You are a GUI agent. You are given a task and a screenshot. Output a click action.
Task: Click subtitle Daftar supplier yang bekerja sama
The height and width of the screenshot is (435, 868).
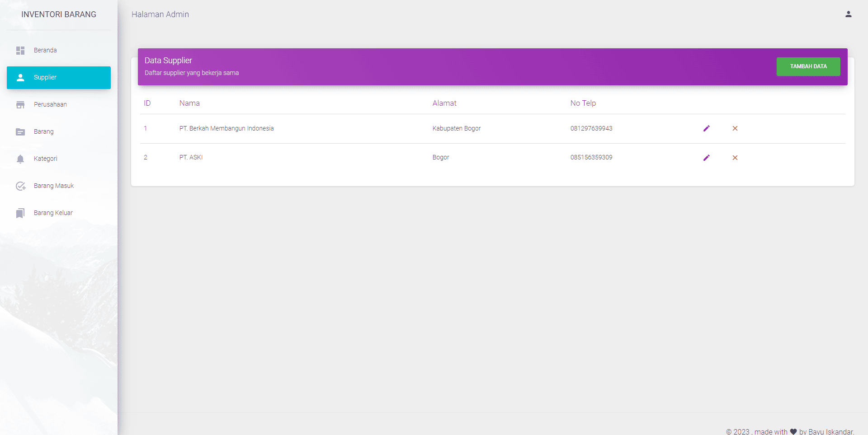click(x=192, y=73)
